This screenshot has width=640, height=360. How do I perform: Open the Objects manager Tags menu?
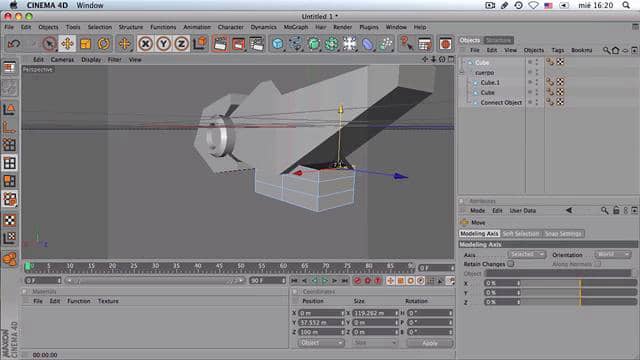click(x=558, y=50)
